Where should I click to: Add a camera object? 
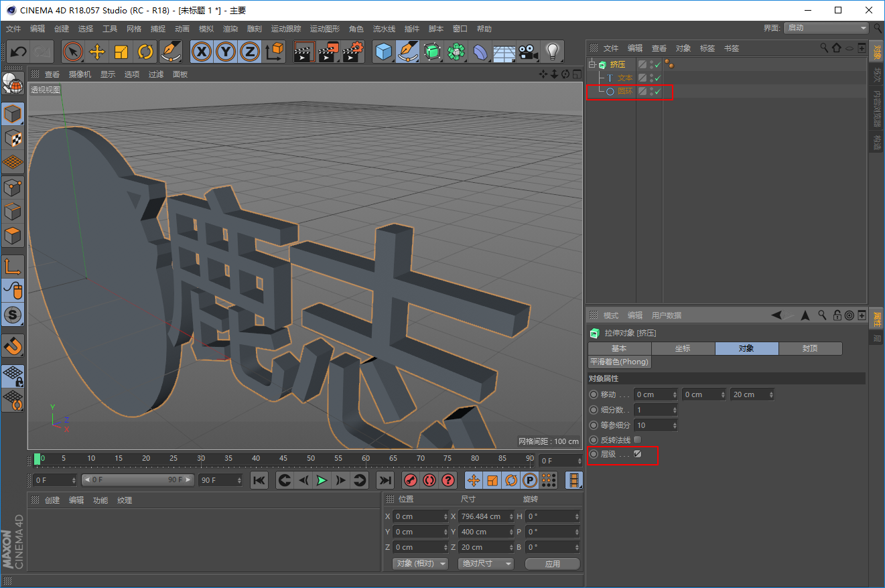pyautogui.click(x=529, y=52)
